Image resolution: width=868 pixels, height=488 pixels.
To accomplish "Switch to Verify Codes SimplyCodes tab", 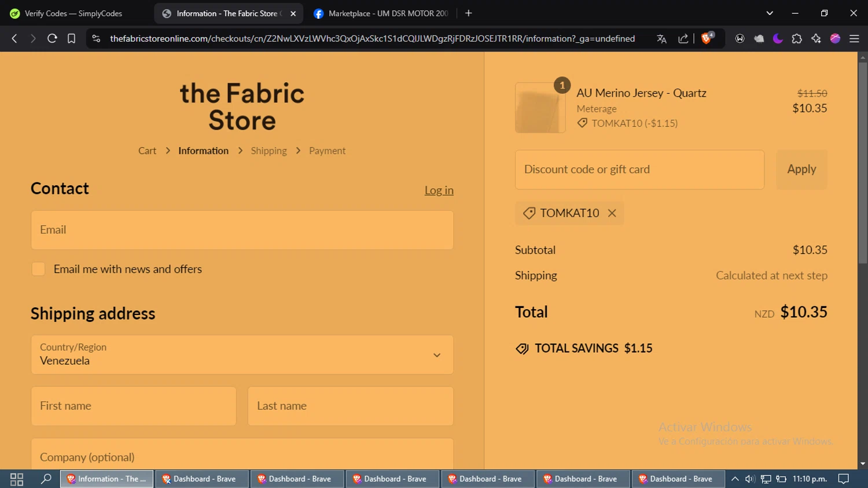I will 74,13.
